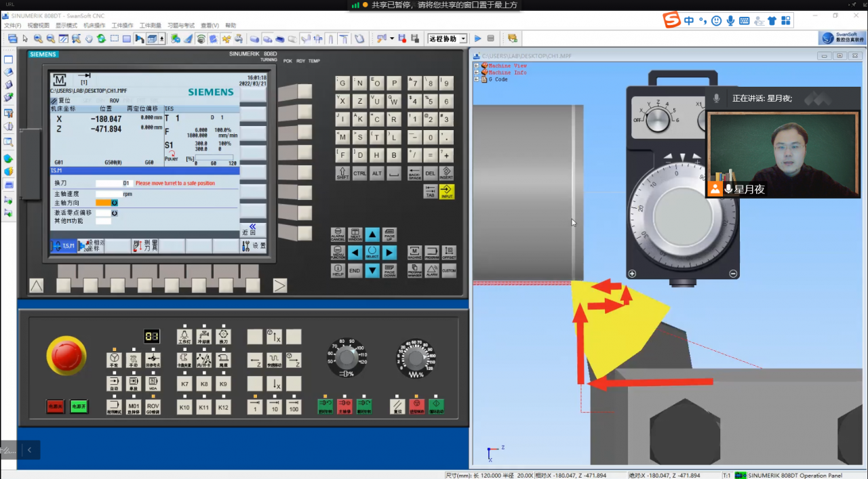Click the 换刀 tool number input field
The image size is (868, 479).
click(108, 183)
